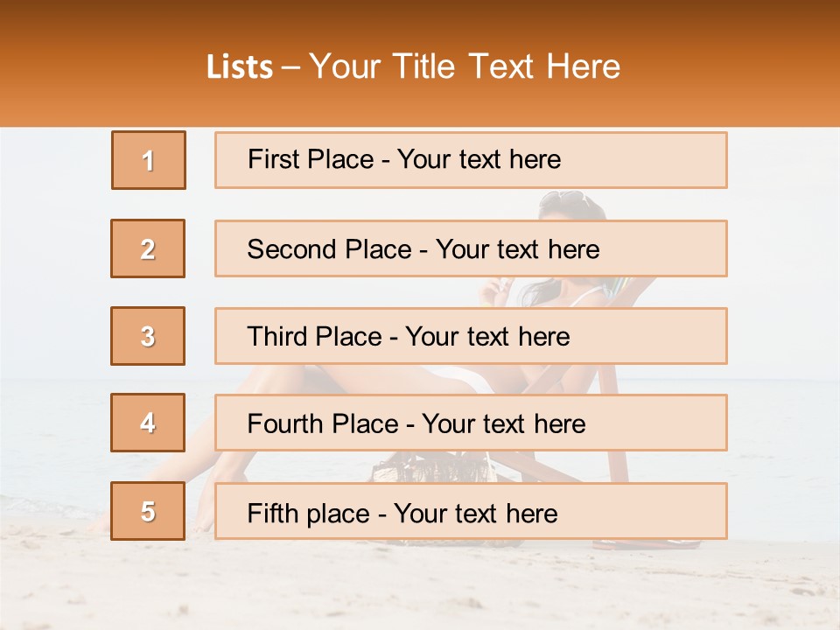The width and height of the screenshot is (840, 630).
Task: Select the number 4 box
Action: point(148,423)
